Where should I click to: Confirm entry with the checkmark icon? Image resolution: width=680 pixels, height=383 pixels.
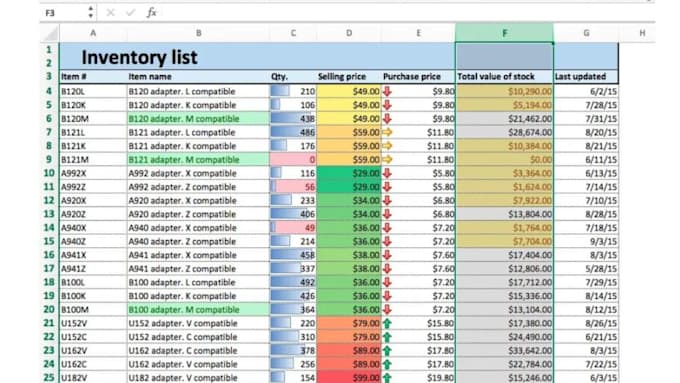(x=130, y=13)
